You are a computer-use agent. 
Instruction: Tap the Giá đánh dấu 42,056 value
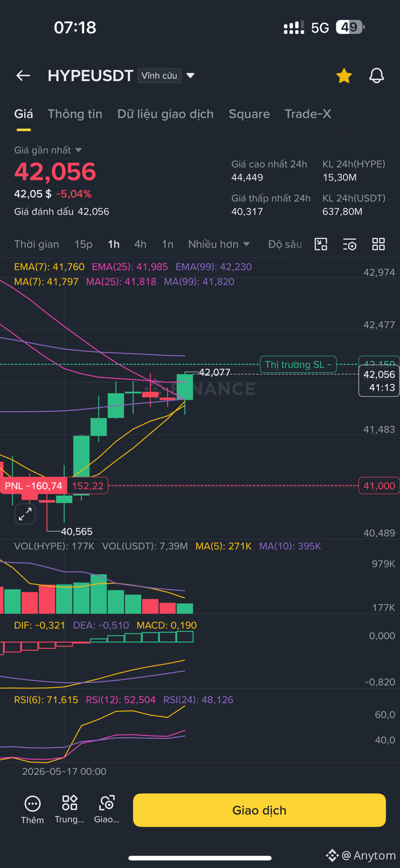click(93, 212)
